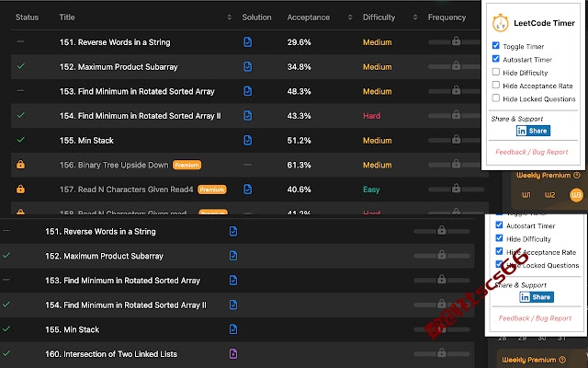Click LinkedIn Share button in upper popup
Screen dimensions: 588x368
[x=533, y=131]
